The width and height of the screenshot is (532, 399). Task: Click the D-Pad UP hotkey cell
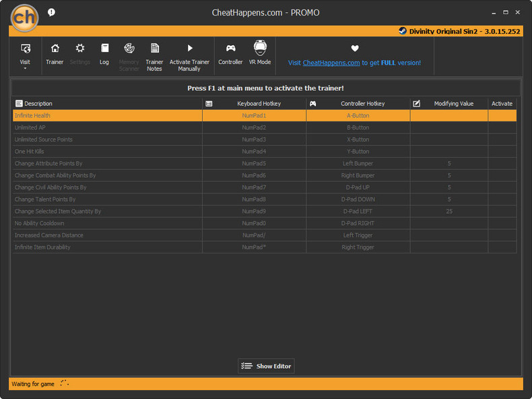[x=358, y=187]
